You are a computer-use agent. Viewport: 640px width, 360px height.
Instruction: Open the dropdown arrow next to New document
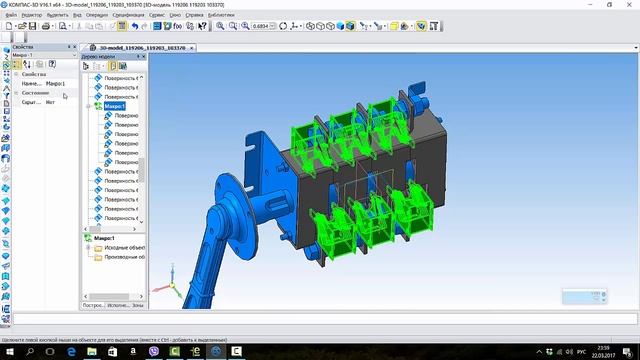pyautogui.click(x=16, y=26)
